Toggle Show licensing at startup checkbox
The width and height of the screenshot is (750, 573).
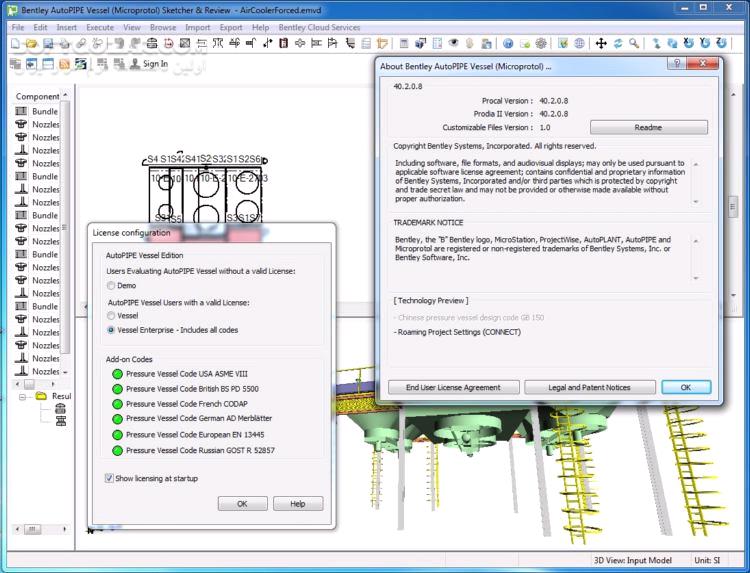pos(109,478)
